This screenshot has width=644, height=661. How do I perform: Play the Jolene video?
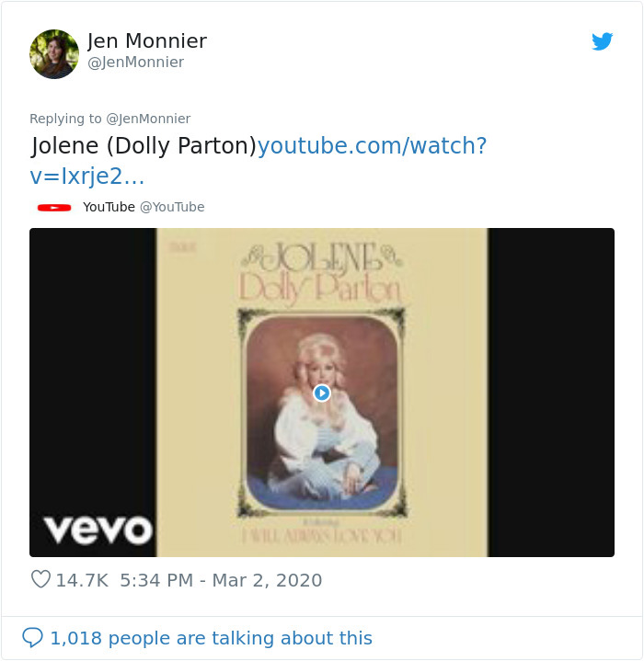point(322,393)
